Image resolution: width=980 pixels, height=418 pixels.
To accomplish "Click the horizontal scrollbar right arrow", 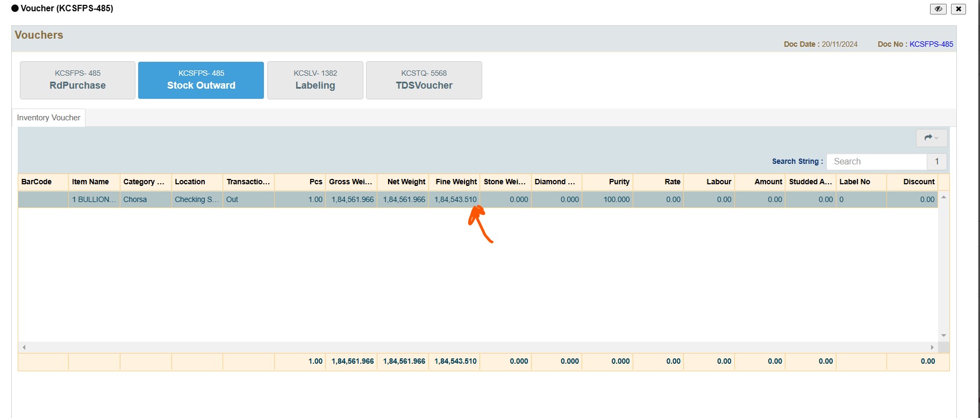I will [x=933, y=348].
